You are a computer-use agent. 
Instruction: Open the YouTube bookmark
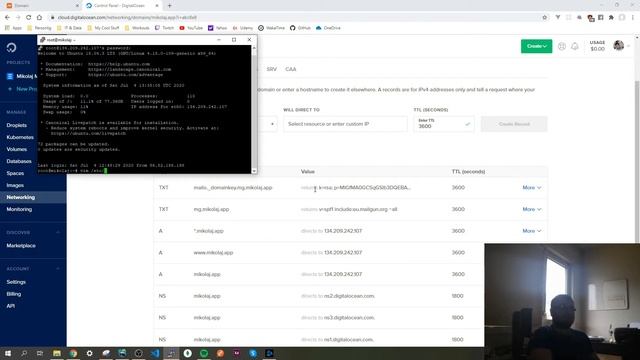[x=191, y=28]
